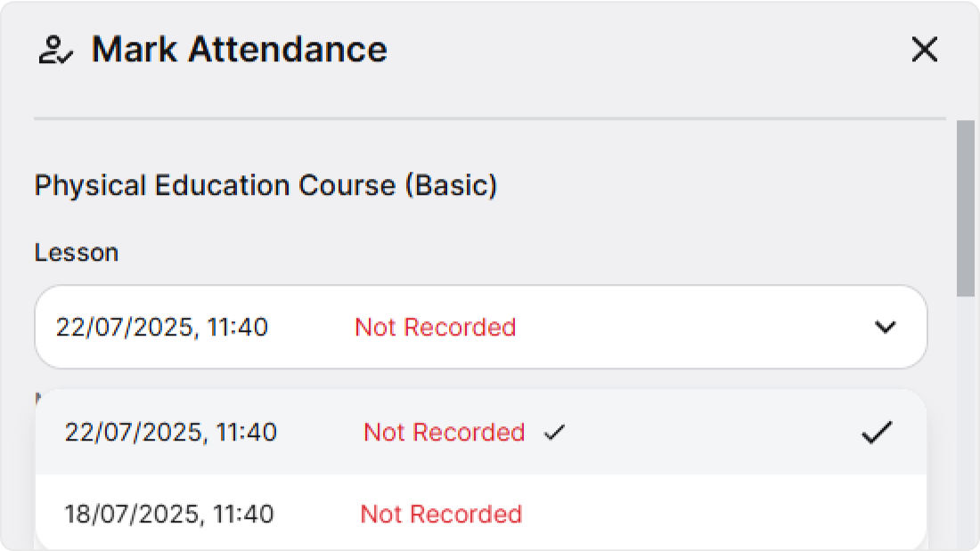Screen dimensions: 980x551
Task: Click the Not Recorded status for 18/07/2025
Action: click(x=440, y=515)
